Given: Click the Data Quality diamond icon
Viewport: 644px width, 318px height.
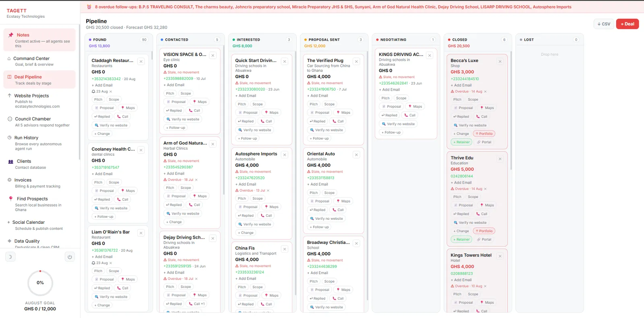Looking at the screenshot, I should [x=9, y=241].
